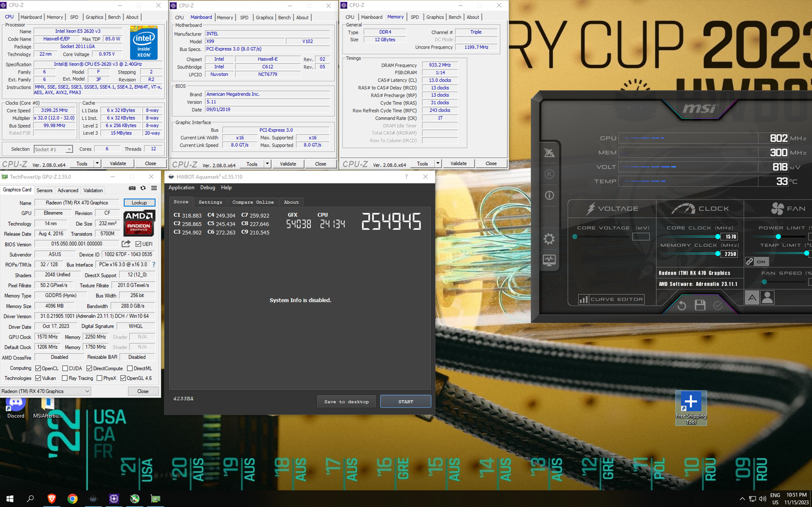This screenshot has width=812, height=507.
Task: Open Google Chrome from the taskbar
Action: (72, 499)
